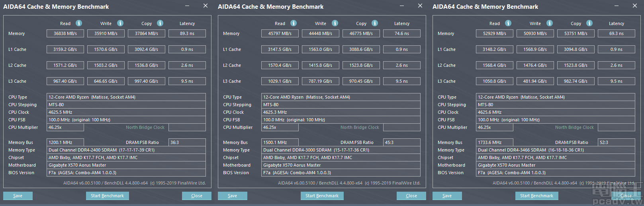Click DRAM:FSB Ratio field showing 36:3
Image resolution: width=644 pixels, height=206 pixels.
point(187,142)
